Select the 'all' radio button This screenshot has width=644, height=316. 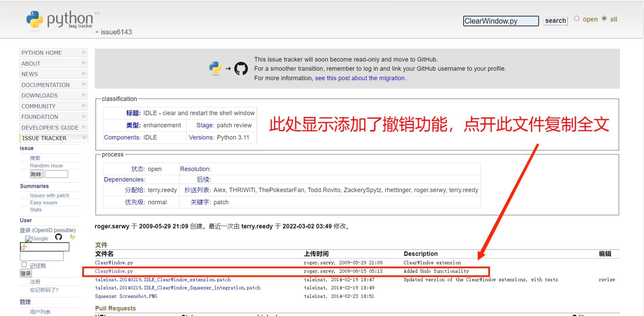pos(605,18)
